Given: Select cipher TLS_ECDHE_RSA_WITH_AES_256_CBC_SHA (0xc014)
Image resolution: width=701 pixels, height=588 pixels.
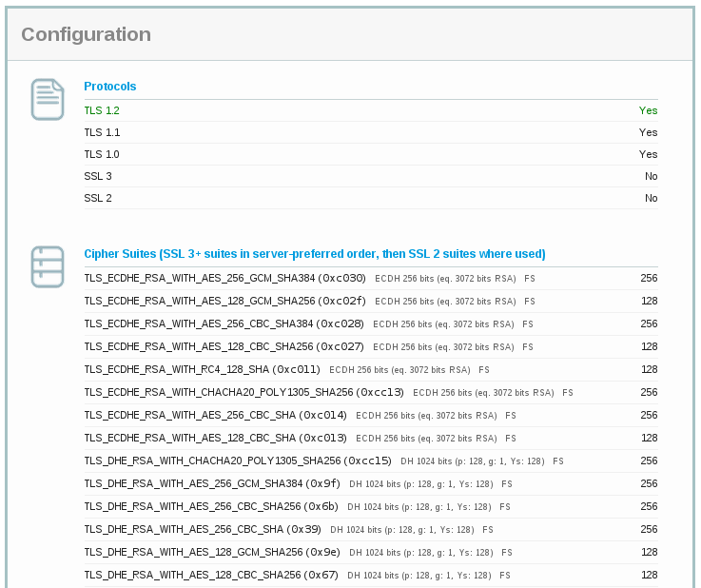Looking at the screenshot, I should click(x=216, y=415).
